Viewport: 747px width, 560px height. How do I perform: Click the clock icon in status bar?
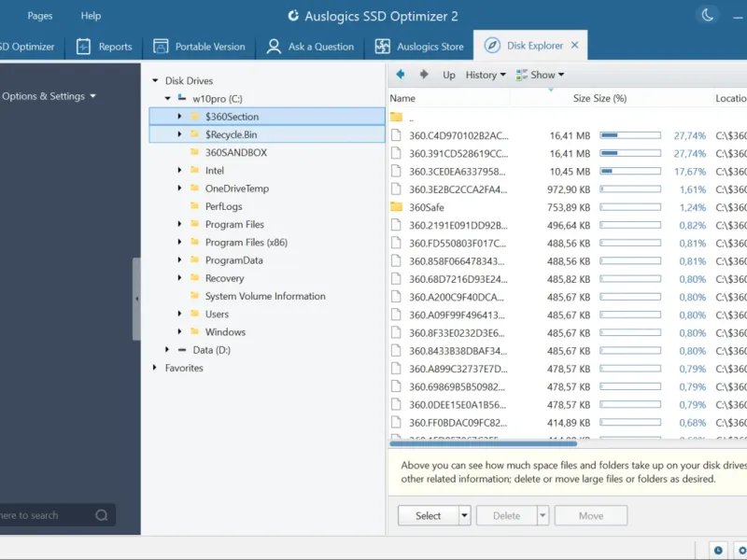click(x=718, y=550)
